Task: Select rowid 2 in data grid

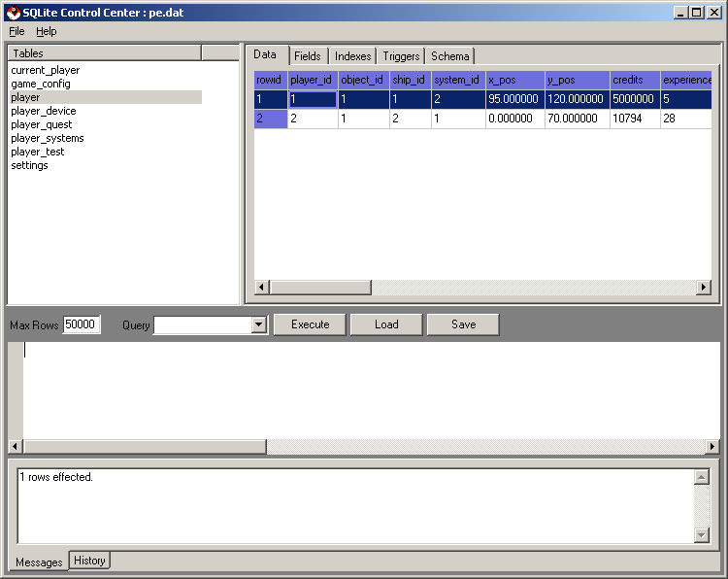Action: (271, 119)
